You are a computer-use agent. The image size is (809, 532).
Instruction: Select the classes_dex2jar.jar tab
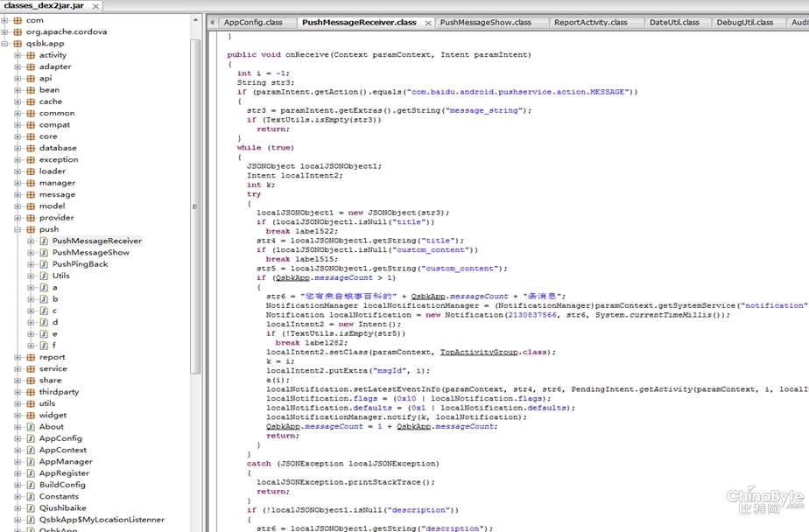[x=44, y=5]
